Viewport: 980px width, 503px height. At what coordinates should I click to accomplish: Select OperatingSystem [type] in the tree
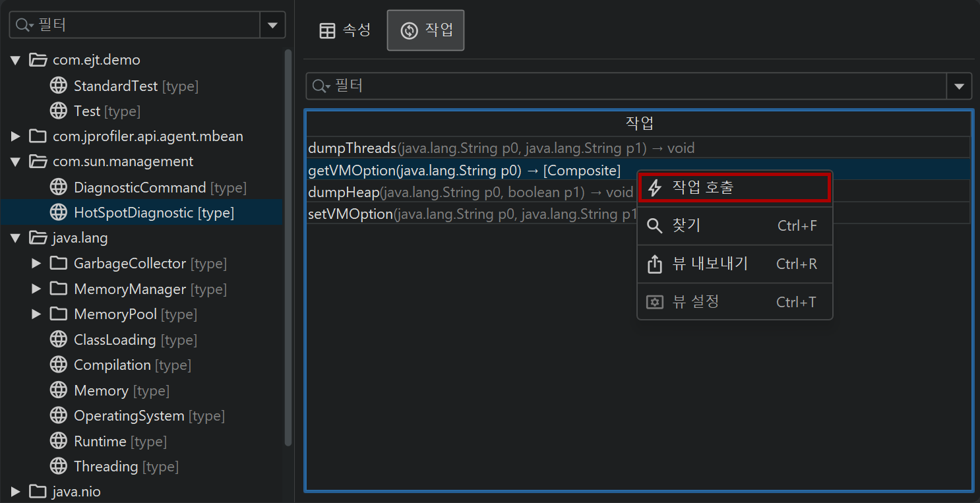click(149, 415)
